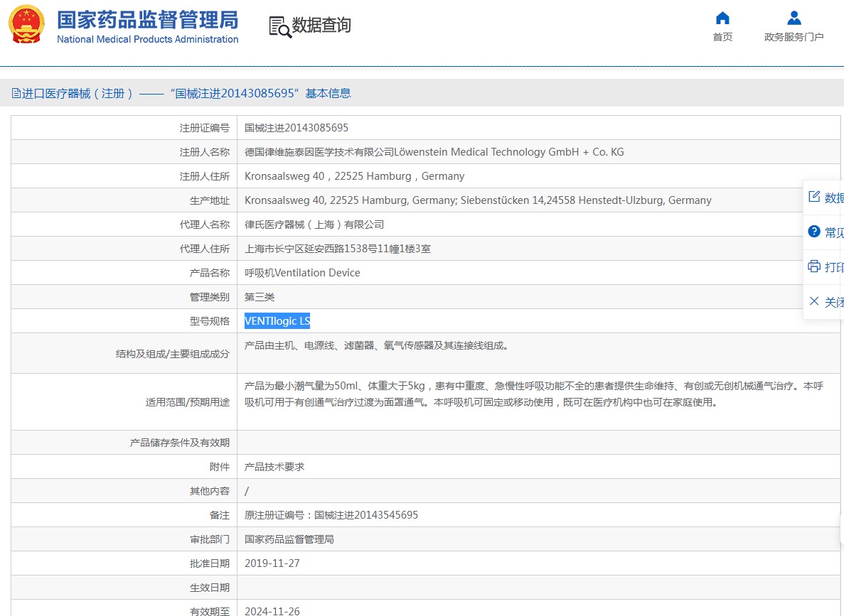Click agent address 上海市长宁区延安西路1538号
Image resolution: width=844 pixels, height=616 pixels.
[x=338, y=249]
